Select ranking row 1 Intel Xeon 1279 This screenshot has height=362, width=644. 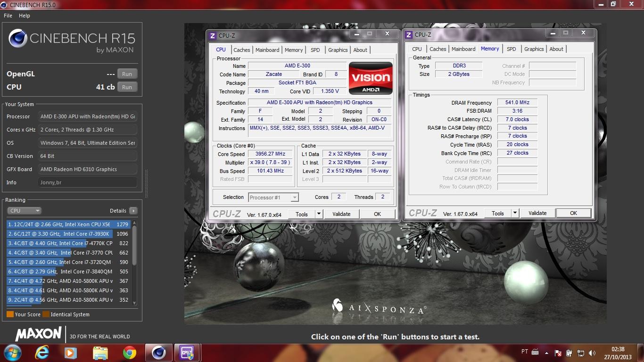(68, 224)
